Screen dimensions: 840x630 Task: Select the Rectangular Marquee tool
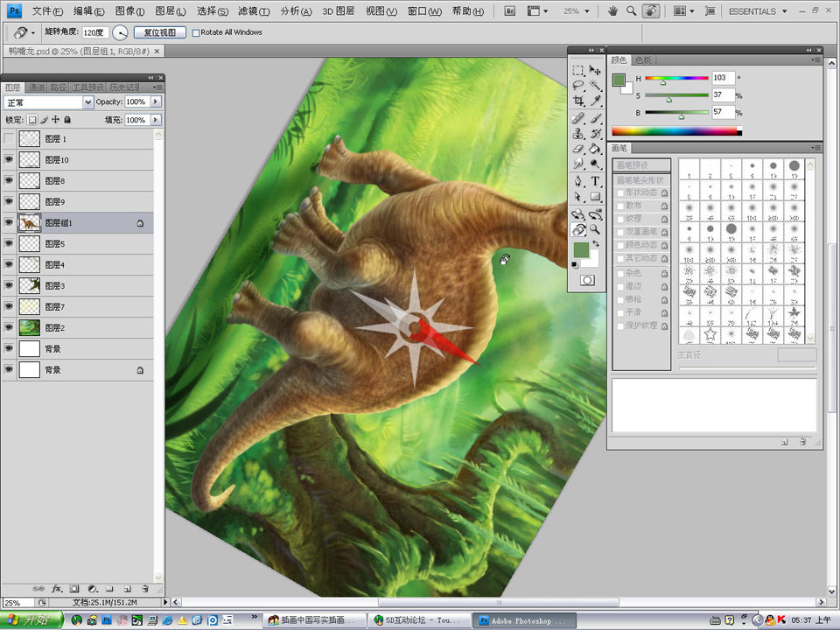click(x=577, y=70)
